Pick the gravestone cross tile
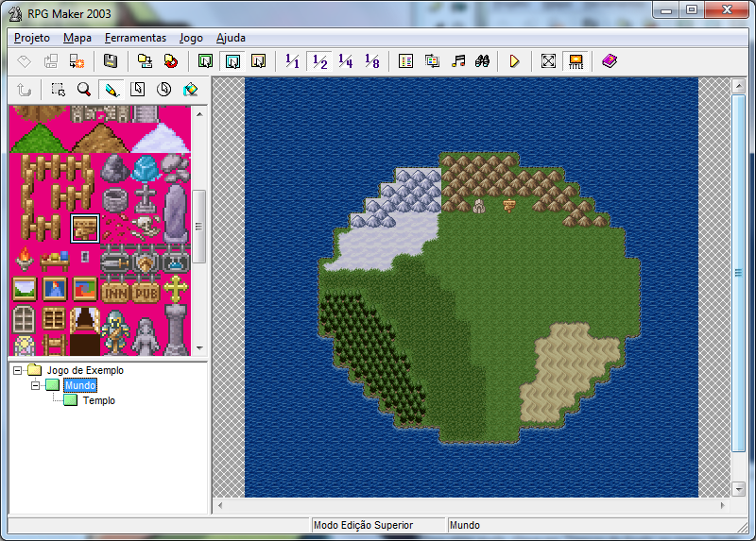 [x=146, y=198]
